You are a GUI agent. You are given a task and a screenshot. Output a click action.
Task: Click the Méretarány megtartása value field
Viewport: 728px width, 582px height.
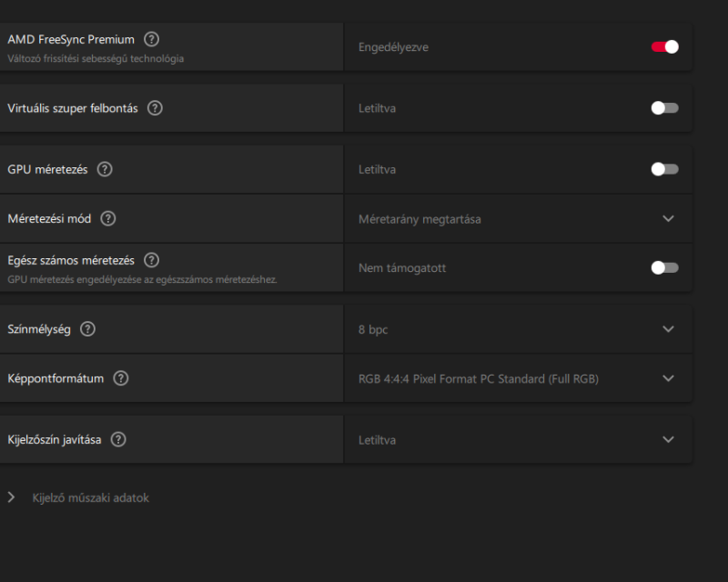click(420, 218)
